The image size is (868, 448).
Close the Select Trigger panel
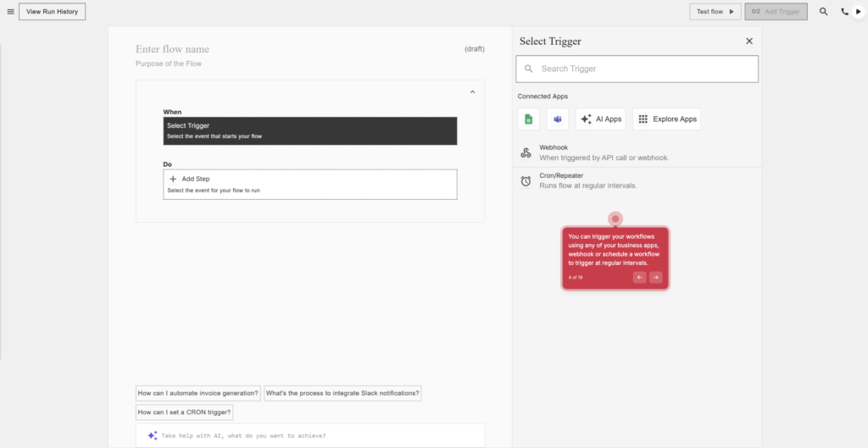(x=749, y=41)
